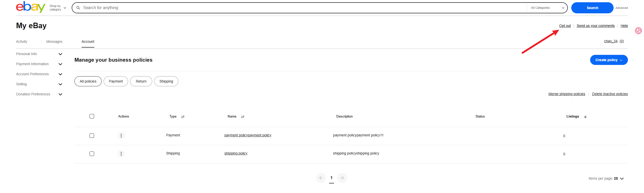Open actions menu for shipping policy row
The width and height of the screenshot is (644, 193).
click(121, 154)
